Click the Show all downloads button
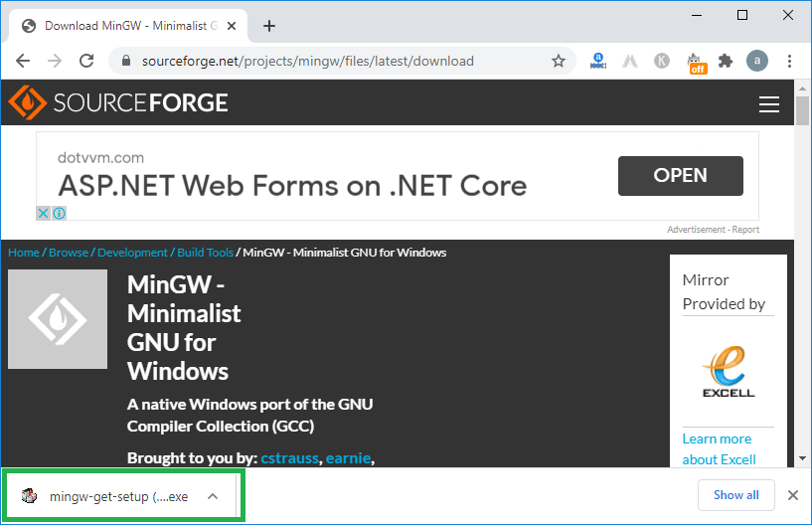The height and width of the screenshot is (525, 812). tap(735, 495)
